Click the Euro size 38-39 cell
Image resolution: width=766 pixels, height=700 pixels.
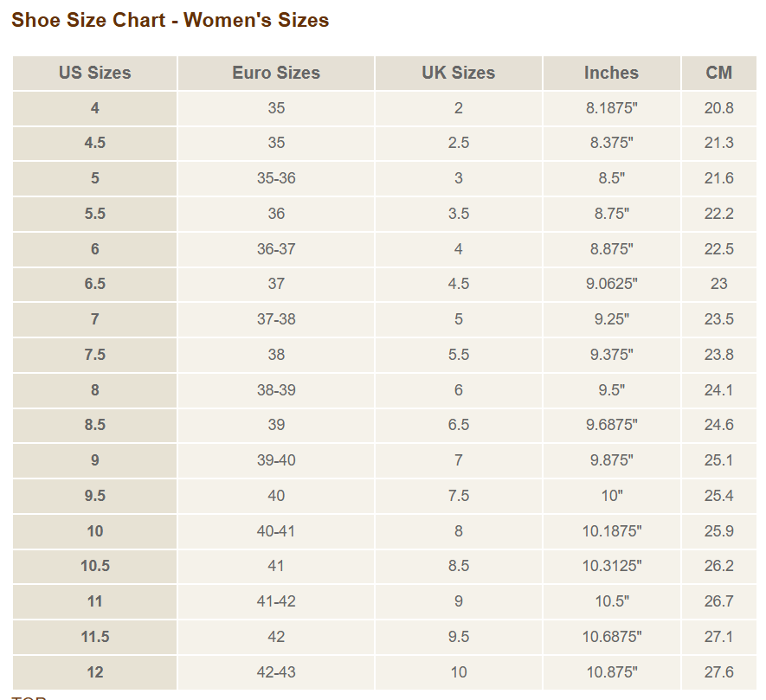coord(276,390)
